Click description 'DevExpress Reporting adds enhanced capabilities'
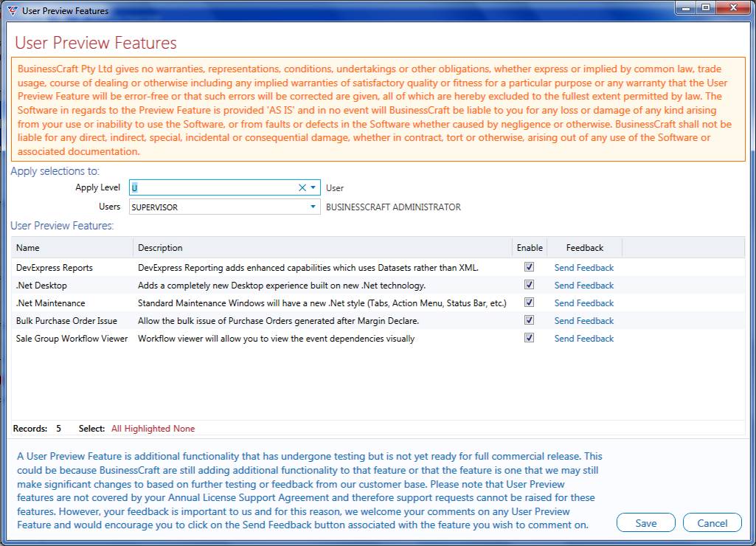The width and height of the screenshot is (756, 546). 308,268
